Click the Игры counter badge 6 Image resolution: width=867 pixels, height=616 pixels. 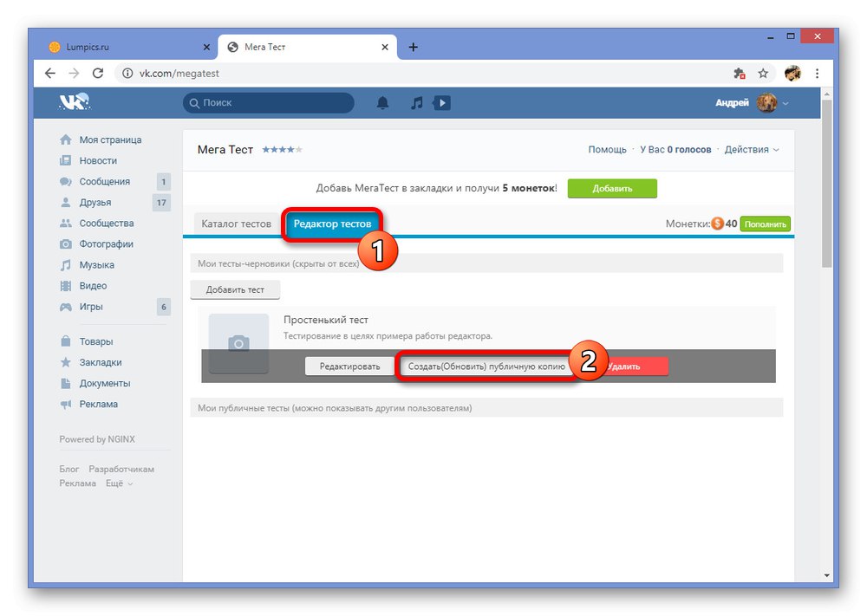pyautogui.click(x=164, y=308)
